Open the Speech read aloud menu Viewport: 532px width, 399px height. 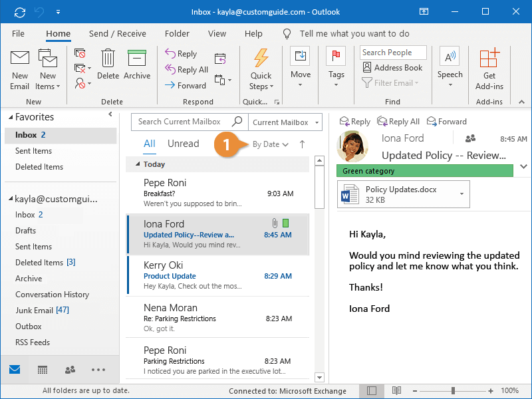tap(450, 68)
